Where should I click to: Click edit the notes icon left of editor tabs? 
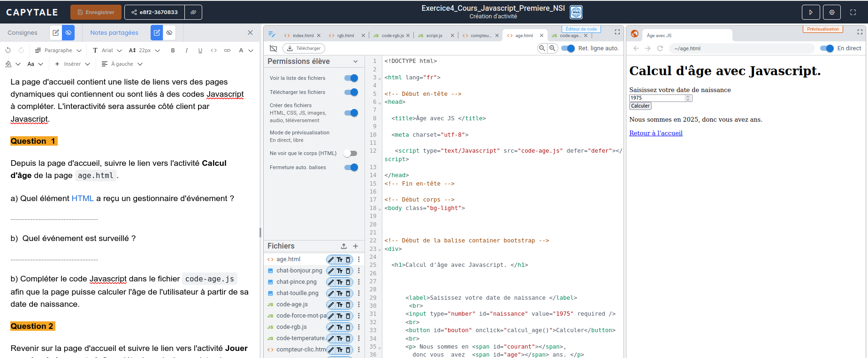(x=272, y=34)
